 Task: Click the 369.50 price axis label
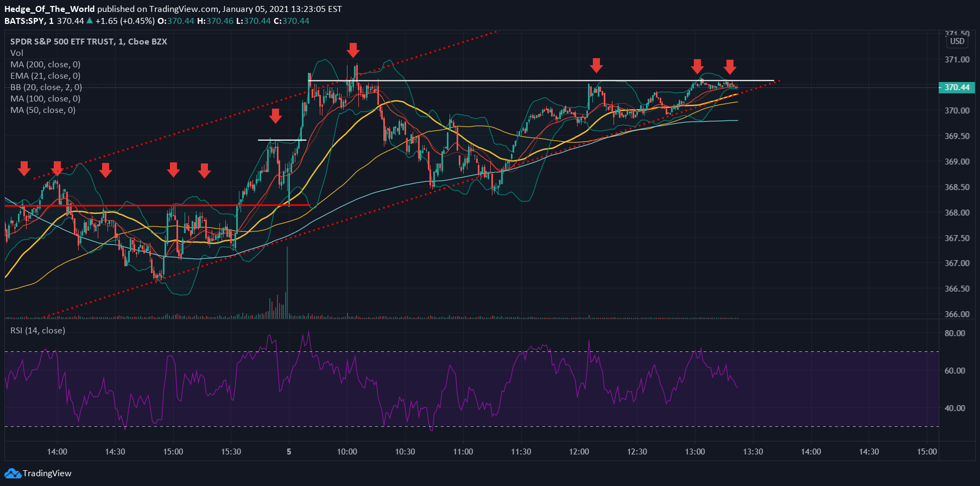(957, 136)
